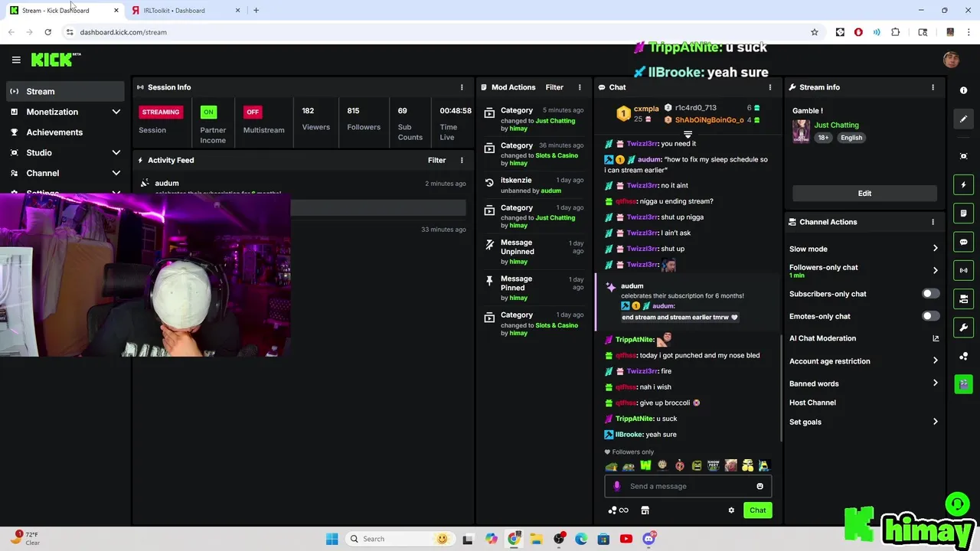The height and width of the screenshot is (551, 980).
Task: Click the green W emote in chat
Action: [645, 465]
